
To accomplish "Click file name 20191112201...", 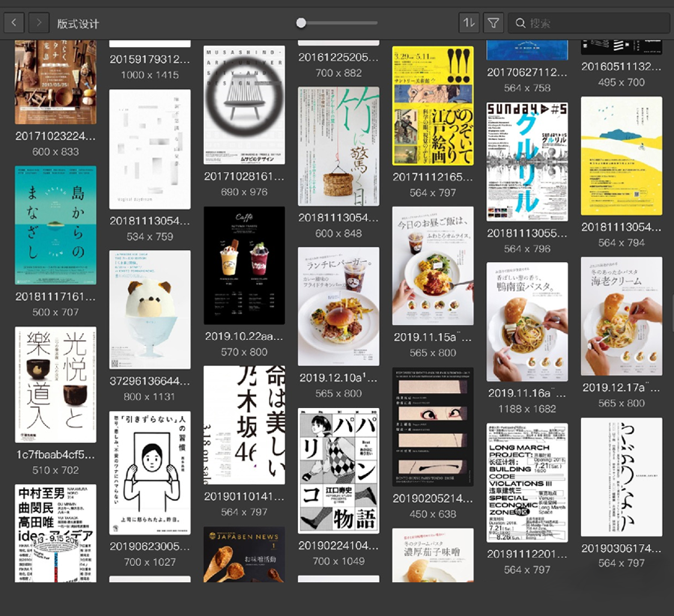I will (x=527, y=554).
